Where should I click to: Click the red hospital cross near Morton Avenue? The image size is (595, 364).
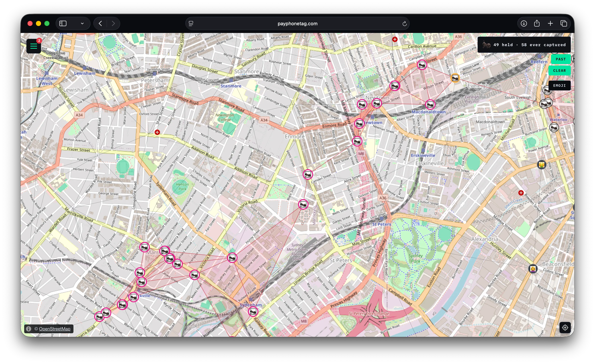[157, 132]
